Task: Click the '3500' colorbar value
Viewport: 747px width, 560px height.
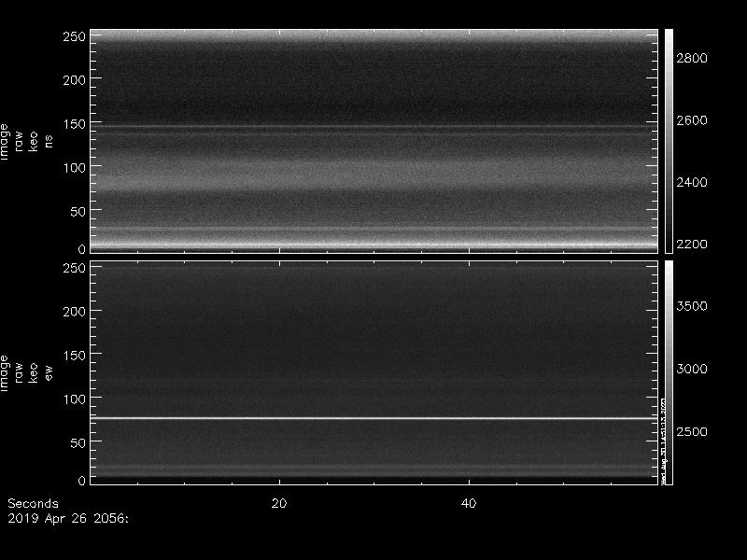Action: [x=692, y=306]
